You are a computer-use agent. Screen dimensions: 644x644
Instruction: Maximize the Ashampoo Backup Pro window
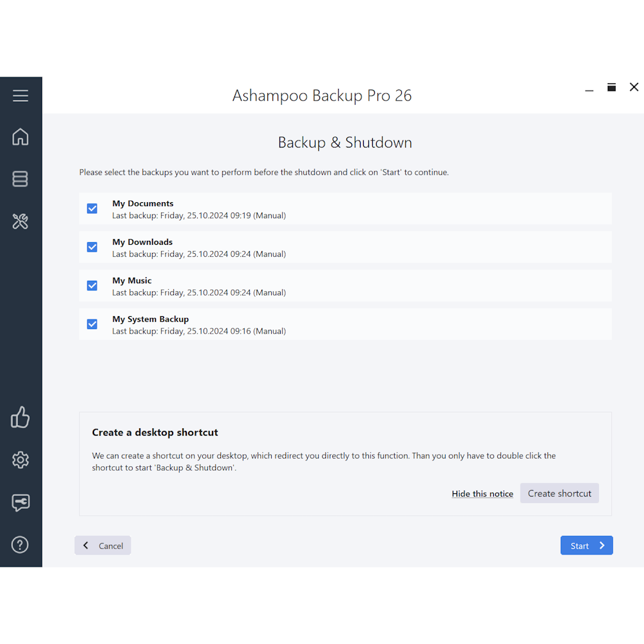[x=611, y=88]
